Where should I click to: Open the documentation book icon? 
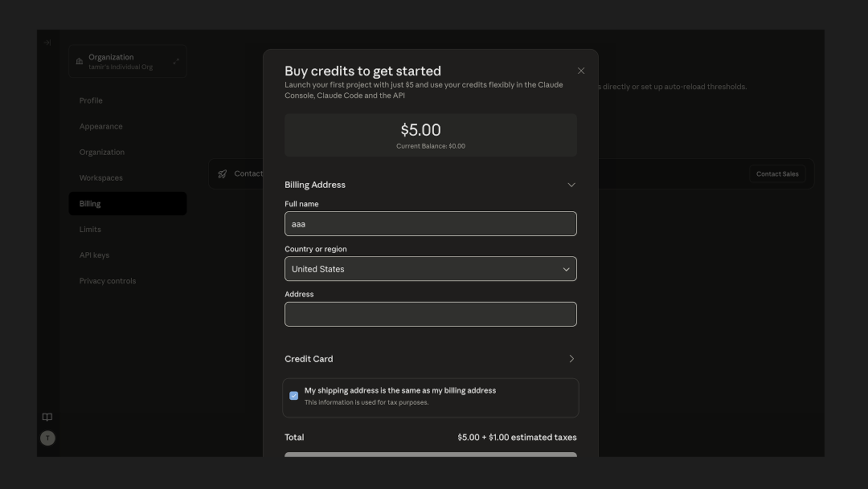tap(47, 417)
